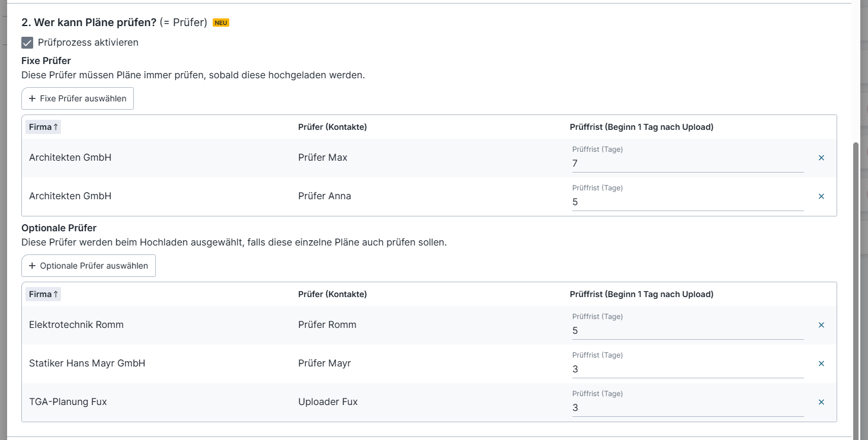Edit Prüffrist days for Prüfer Max
Viewport: 868px width, 440px height.
coord(687,164)
